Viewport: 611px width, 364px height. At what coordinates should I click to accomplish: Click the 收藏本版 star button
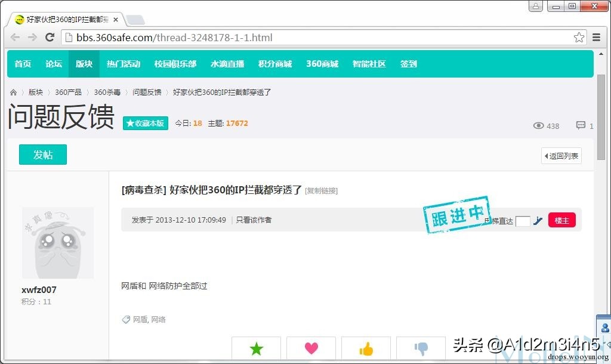pos(146,123)
